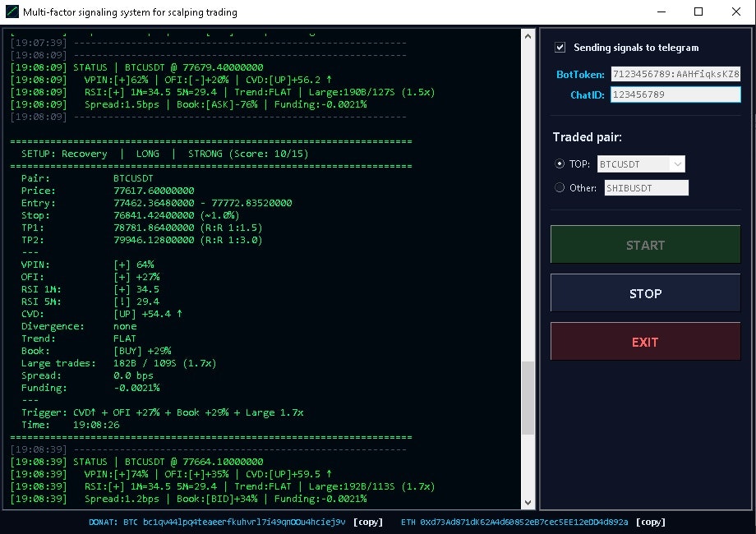Image resolution: width=756 pixels, height=534 pixels.
Task: Focus the ChatID field
Action: pos(675,94)
